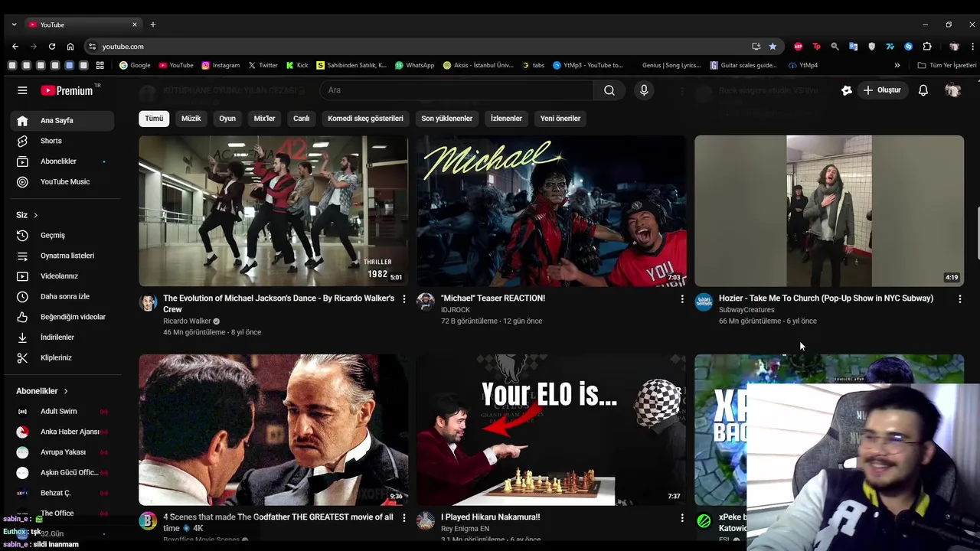
Task: Open more options for Godfather video
Action: 404,518
